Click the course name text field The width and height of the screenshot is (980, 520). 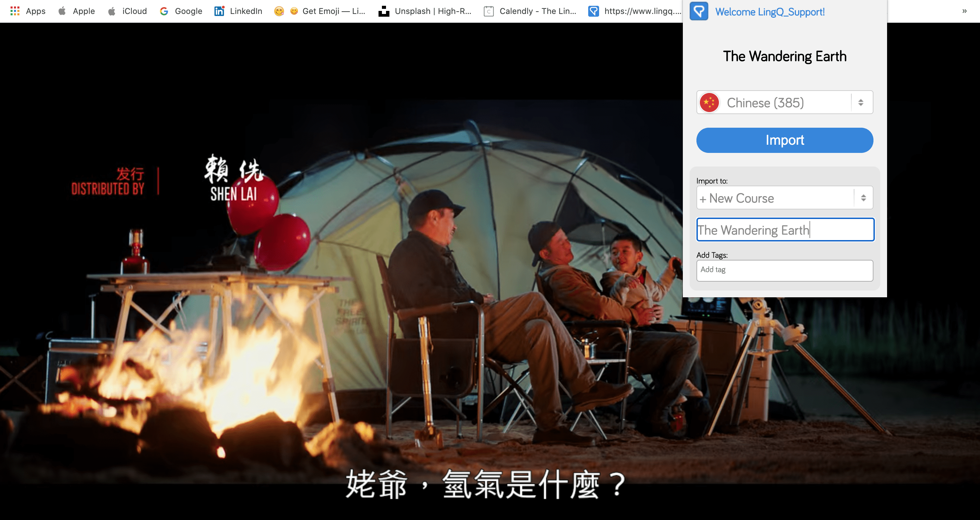[x=785, y=230]
